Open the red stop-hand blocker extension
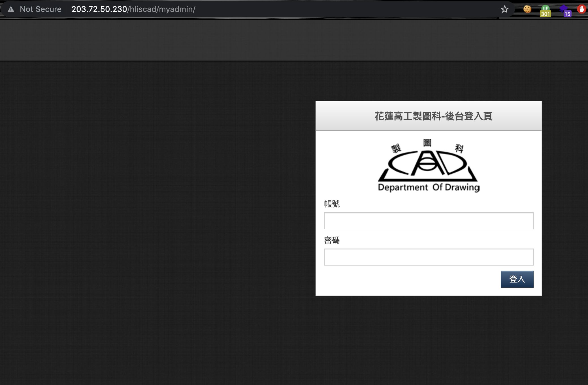Image resolution: width=588 pixels, height=385 pixels. point(582,9)
